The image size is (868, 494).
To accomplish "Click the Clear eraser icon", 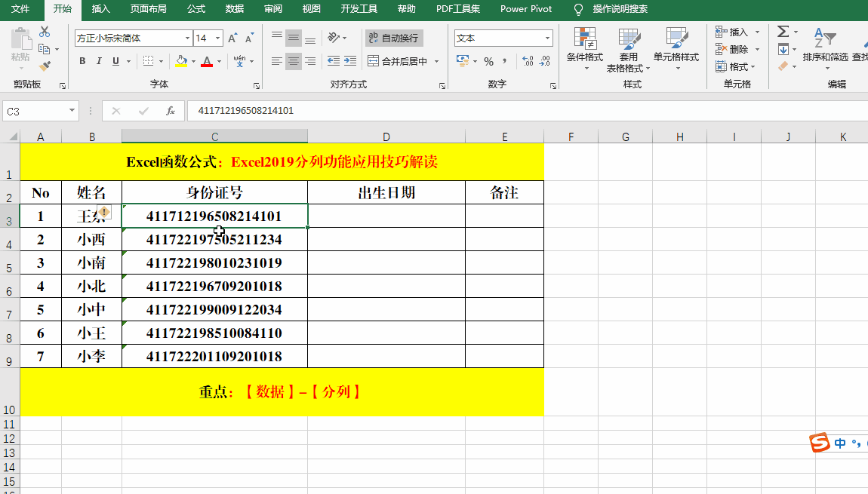I will [x=783, y=66].
